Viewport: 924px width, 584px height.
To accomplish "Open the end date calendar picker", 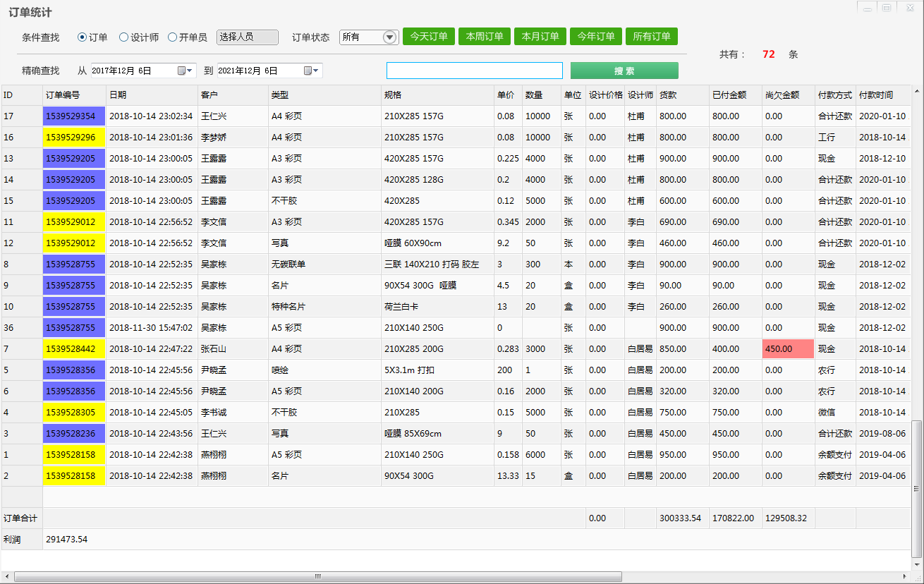I will (312, 71).
